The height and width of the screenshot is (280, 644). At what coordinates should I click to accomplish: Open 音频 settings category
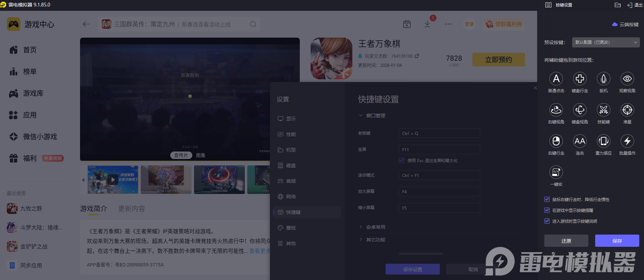click(x=307, y=181)
